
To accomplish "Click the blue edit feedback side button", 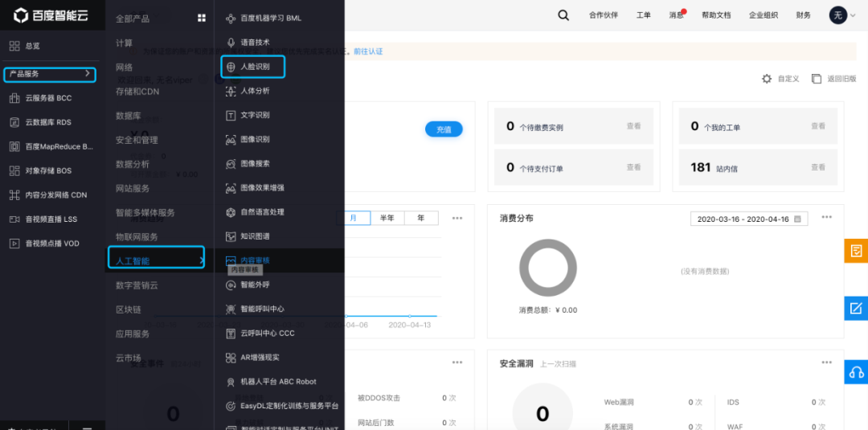I will (856, 309).
